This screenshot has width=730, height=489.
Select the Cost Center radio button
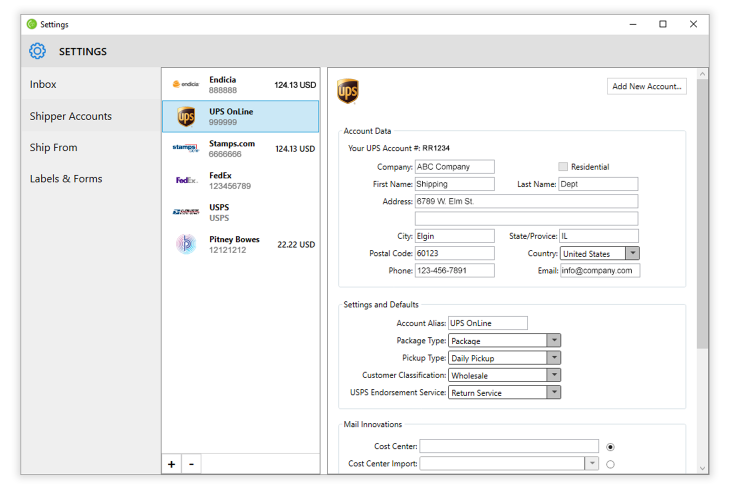click(610, 447)
